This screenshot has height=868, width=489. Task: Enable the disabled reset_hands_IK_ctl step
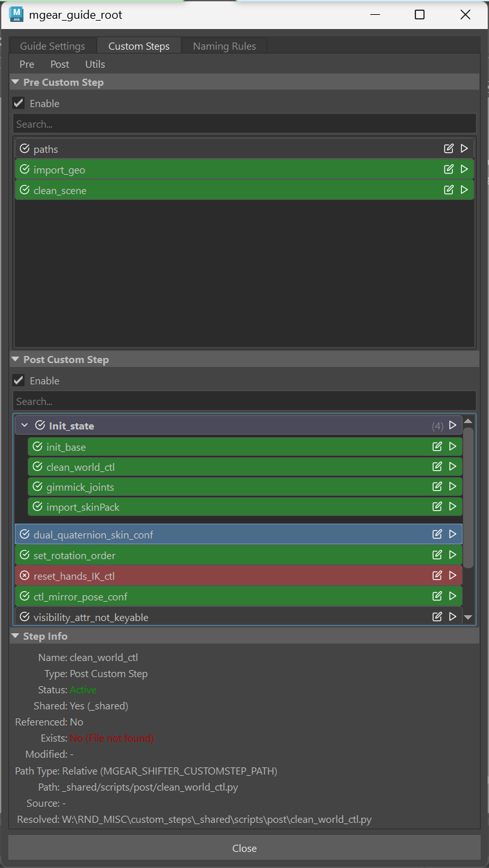25,575
